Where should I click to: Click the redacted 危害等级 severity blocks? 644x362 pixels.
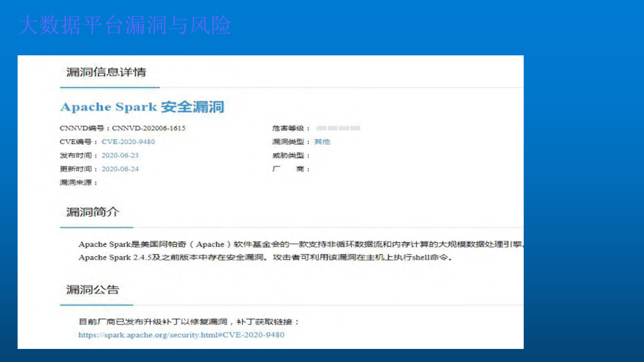337,128
